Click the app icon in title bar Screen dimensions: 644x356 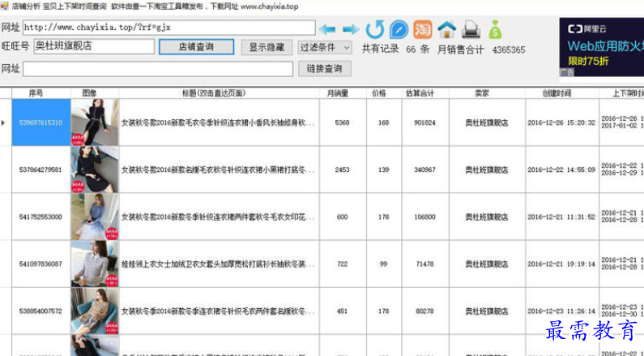pyautogui.click(x=4, y=6)
